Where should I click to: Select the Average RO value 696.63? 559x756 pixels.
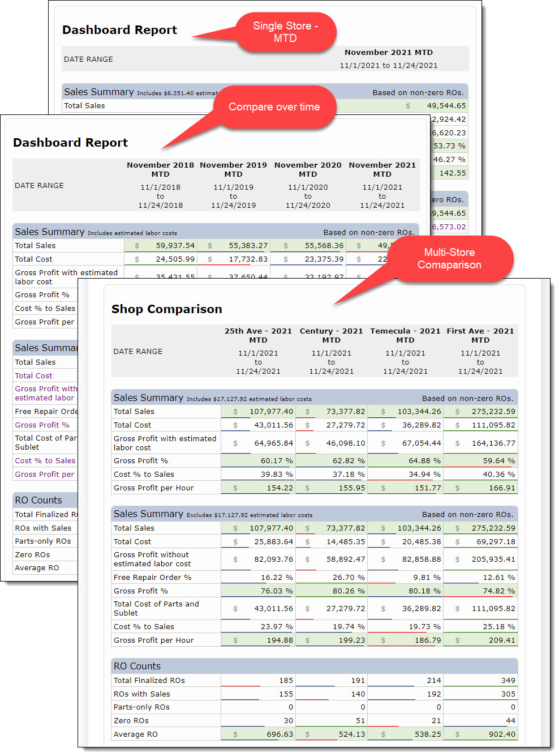(x=280, y=734)
